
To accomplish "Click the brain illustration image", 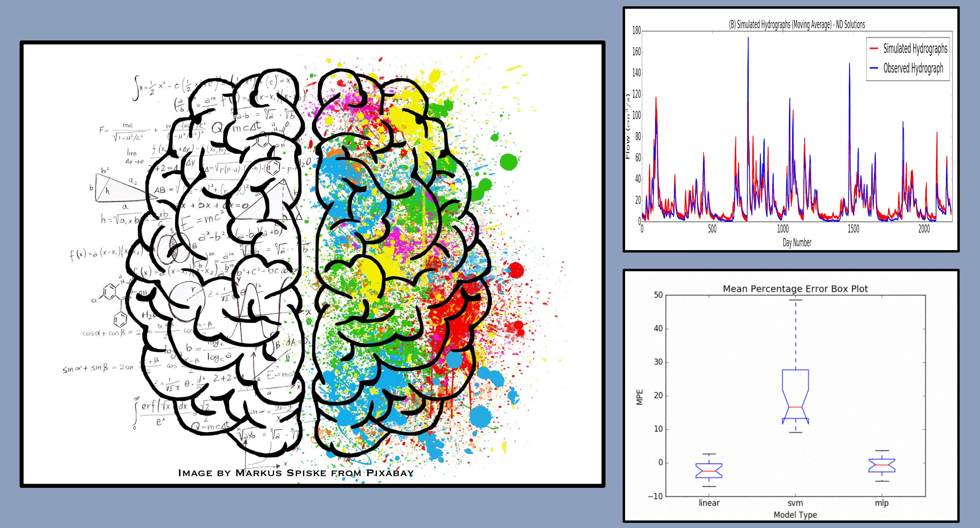I will point(312,263).
